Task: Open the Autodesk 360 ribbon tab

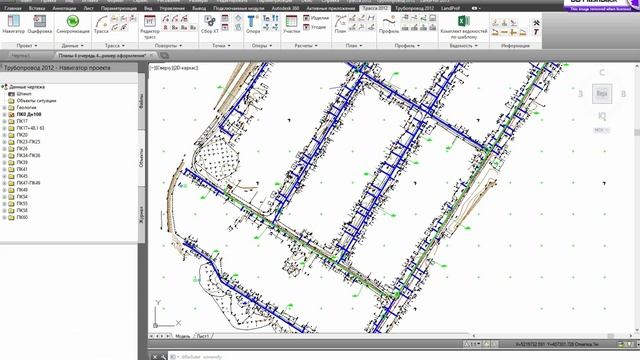Action: point(285,8)
